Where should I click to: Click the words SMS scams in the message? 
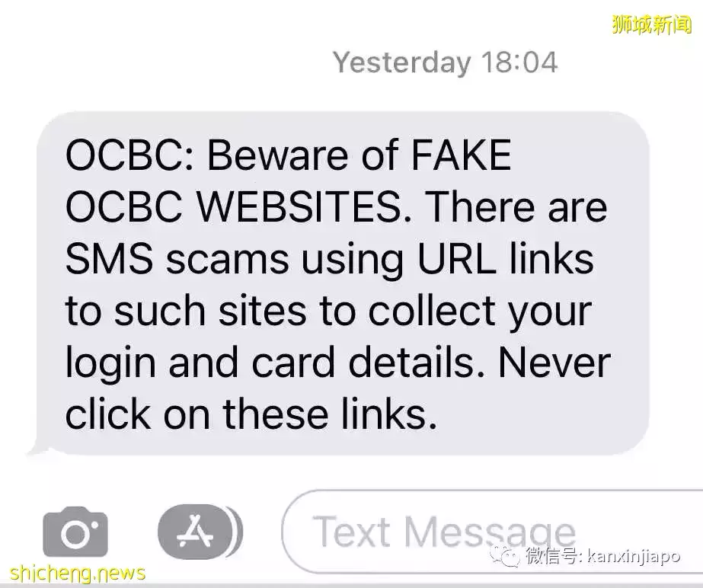tap(177, 259)
